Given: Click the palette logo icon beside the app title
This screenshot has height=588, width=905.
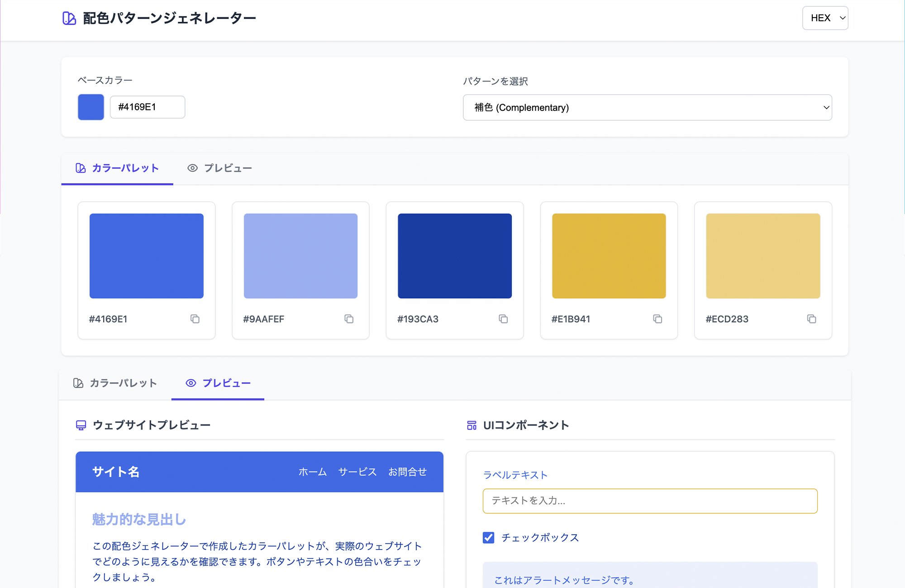Looking at the screenshot, I should click(69, 18).
